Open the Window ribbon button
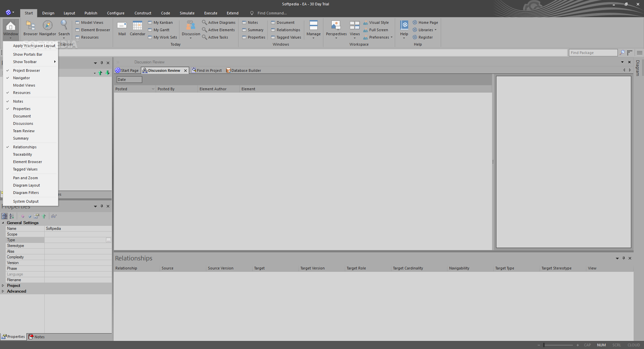This screenshot has height=349, width=644. (11, 29)
